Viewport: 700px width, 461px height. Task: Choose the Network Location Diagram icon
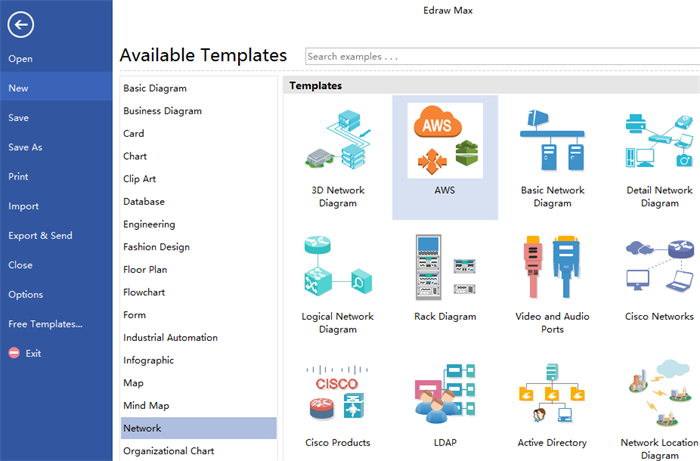659,392
